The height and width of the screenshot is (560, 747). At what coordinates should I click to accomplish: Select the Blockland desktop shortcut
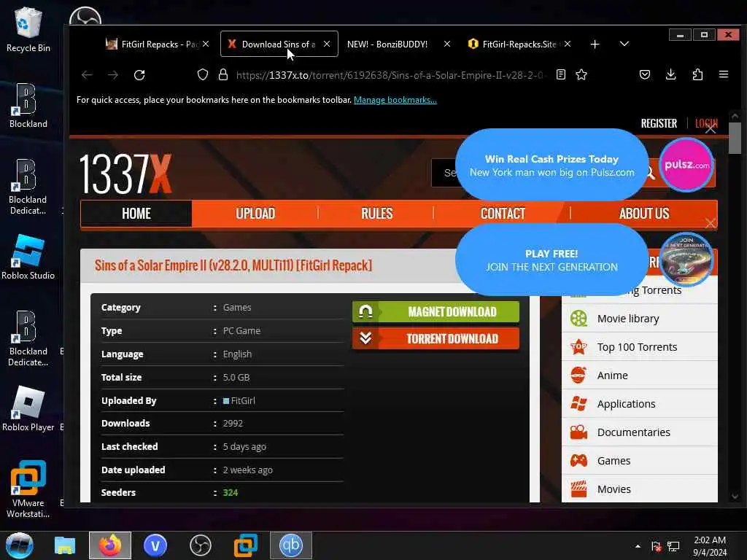pyautogui.click(x=28, y=106)
